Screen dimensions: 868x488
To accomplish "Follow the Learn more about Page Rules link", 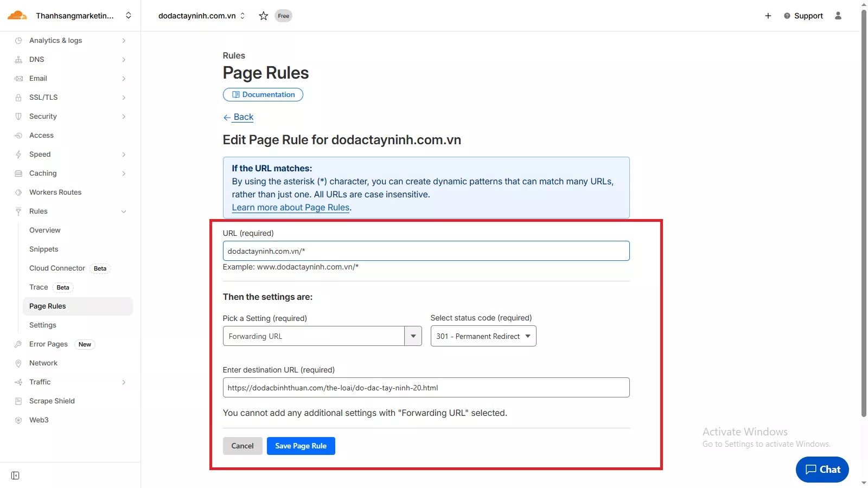I will point(290,208).
